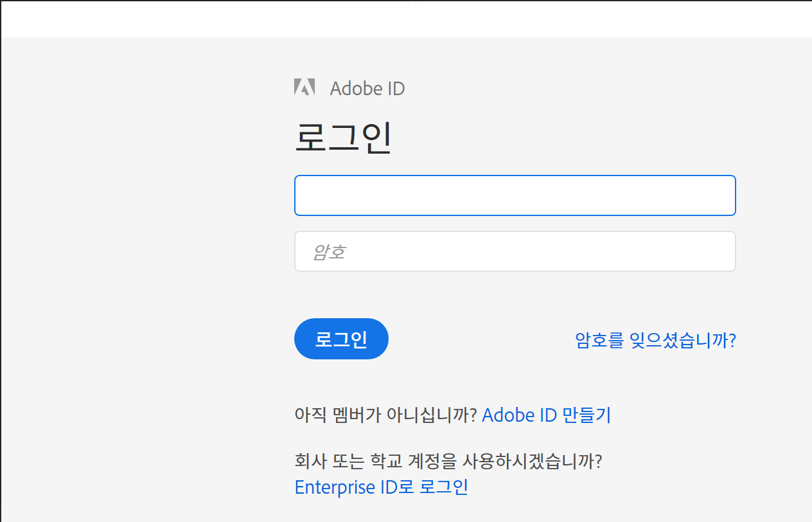Place cursor in the focused blue-outlined field
Screen dimensions: 812x522
coord(515,195)
